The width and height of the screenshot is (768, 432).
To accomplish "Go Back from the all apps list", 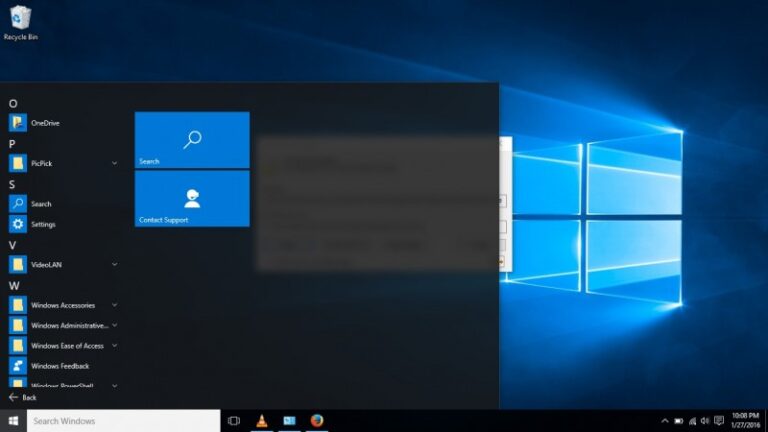I will pyautogui.click(x=23, y=397).
